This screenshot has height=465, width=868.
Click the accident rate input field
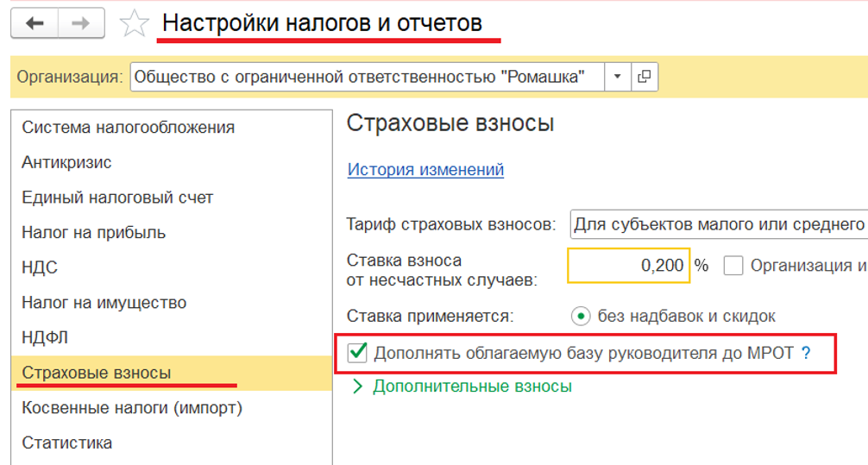(x=628, y=266)
